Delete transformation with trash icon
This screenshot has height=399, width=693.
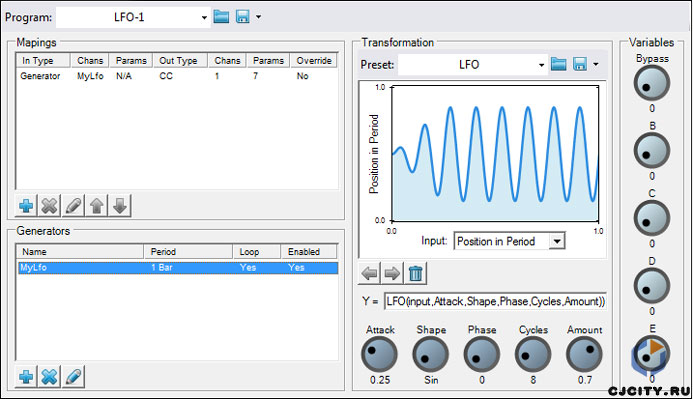tap(415, 274)
